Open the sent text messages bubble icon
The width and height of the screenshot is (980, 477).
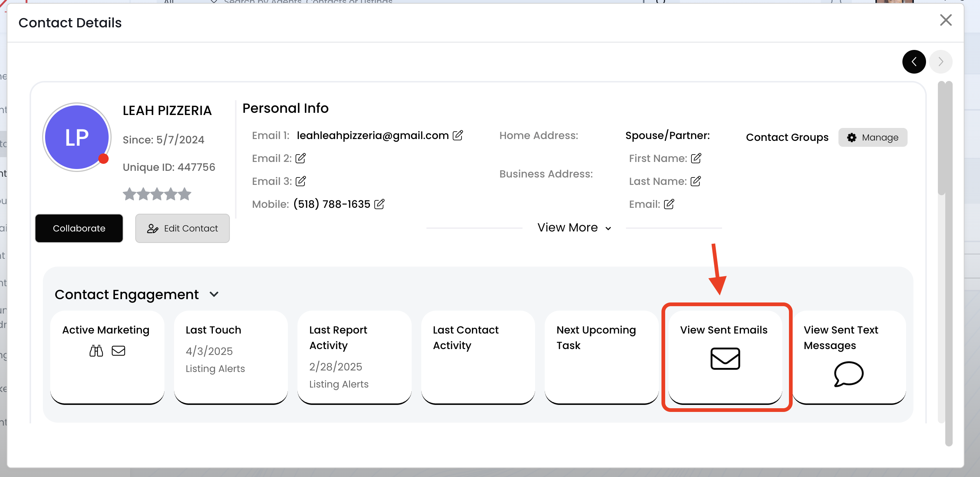[x=848, y=374]
